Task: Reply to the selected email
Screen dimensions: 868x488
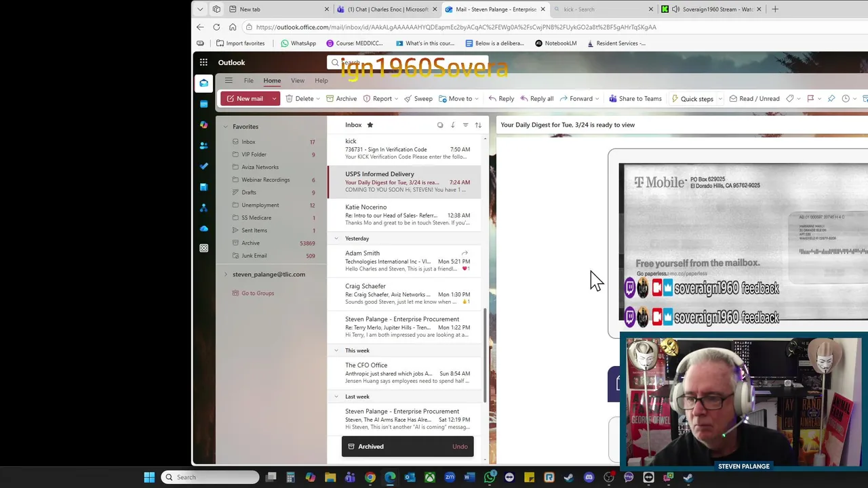Action: pos(501,98)
